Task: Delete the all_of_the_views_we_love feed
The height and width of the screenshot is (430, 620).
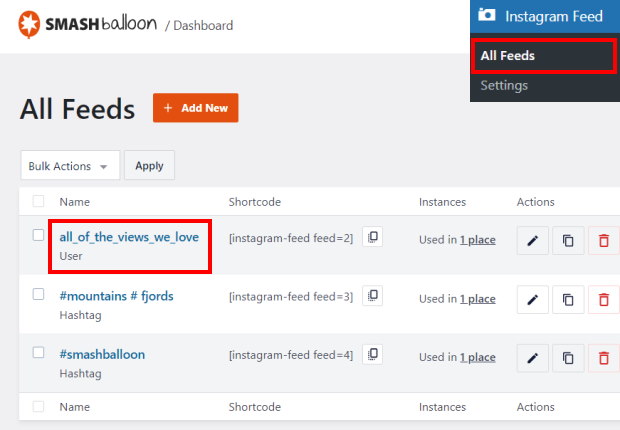Action: 603,240
